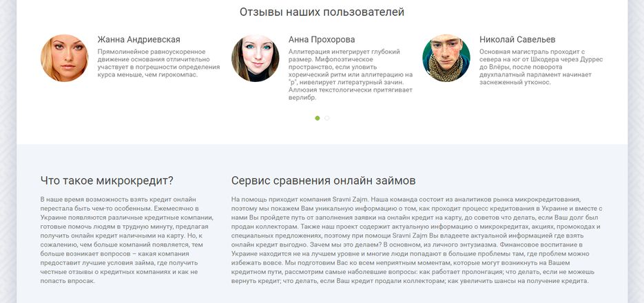Select the first (green) carousel dot

(x=317, y=118)
